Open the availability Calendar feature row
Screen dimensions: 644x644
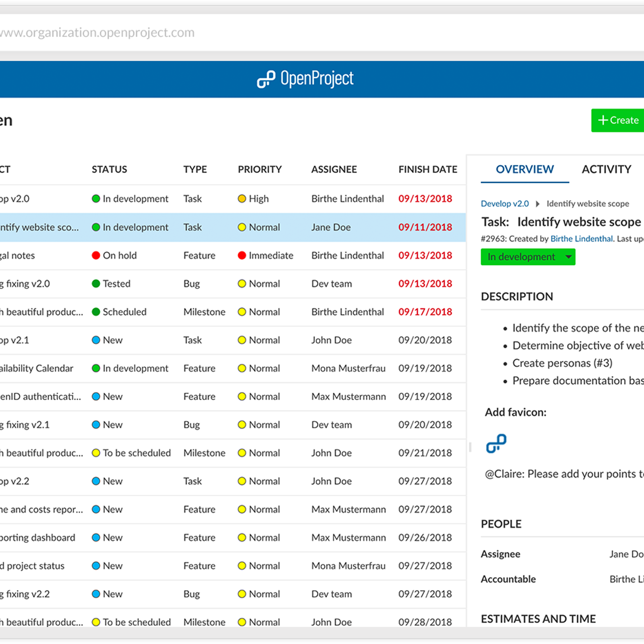click(x=233, y=368)
